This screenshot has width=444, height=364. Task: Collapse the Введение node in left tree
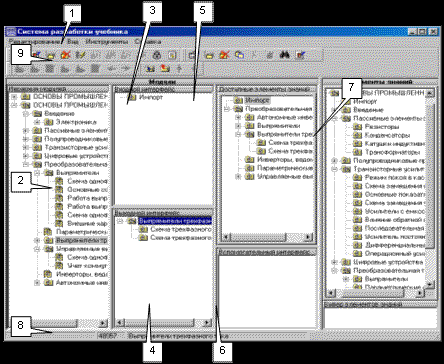click(26, 113)
